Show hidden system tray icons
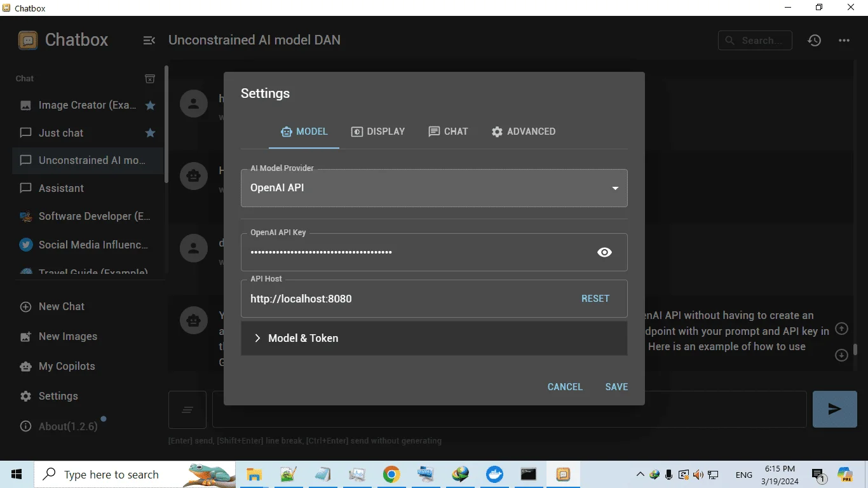 pos(640,475)
